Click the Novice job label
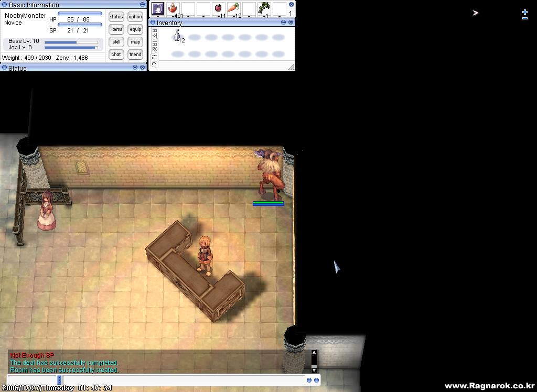 (x=13, y=23)
